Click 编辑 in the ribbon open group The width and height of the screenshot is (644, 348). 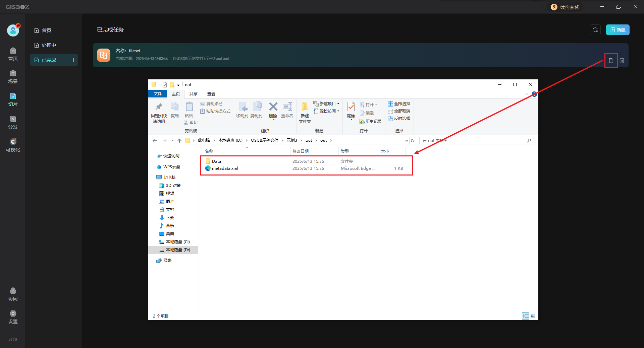pos(367,113)
